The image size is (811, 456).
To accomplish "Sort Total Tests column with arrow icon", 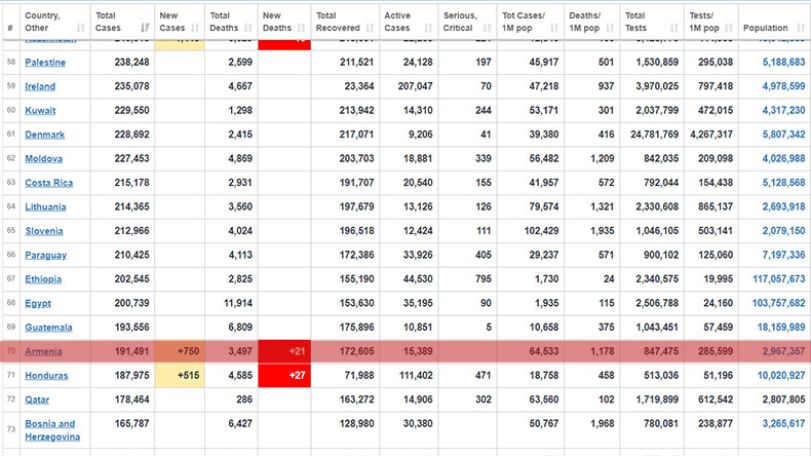I will [x=674, y=28].
